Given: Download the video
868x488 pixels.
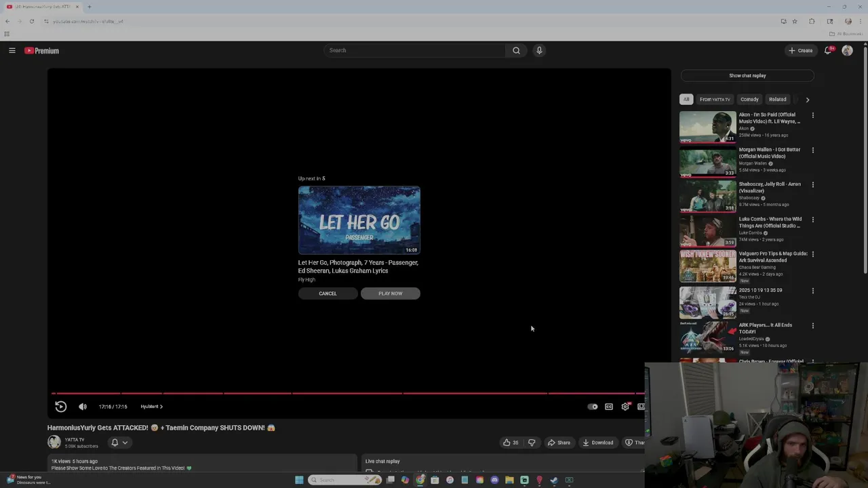Looking at the screenshot, I should pos(597,443).
